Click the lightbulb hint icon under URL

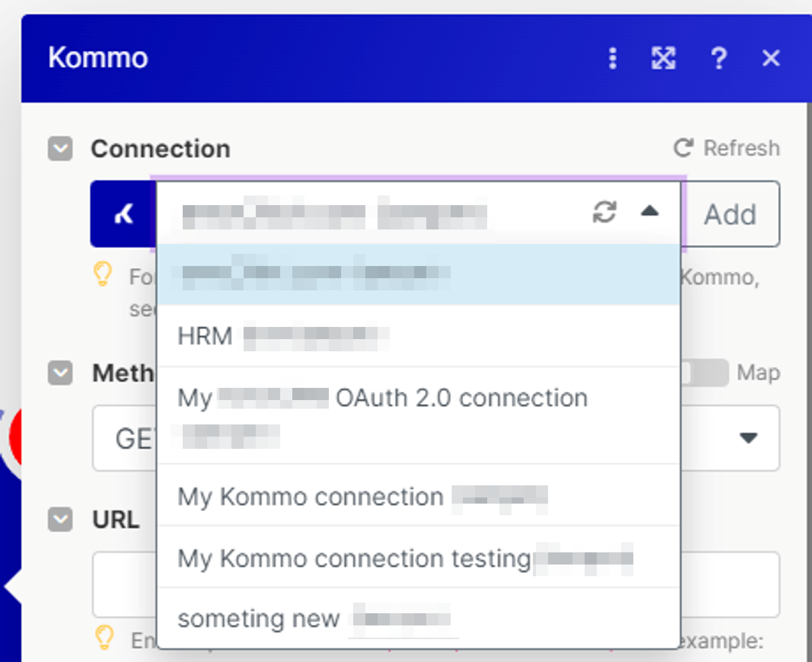tap(105, 638)
